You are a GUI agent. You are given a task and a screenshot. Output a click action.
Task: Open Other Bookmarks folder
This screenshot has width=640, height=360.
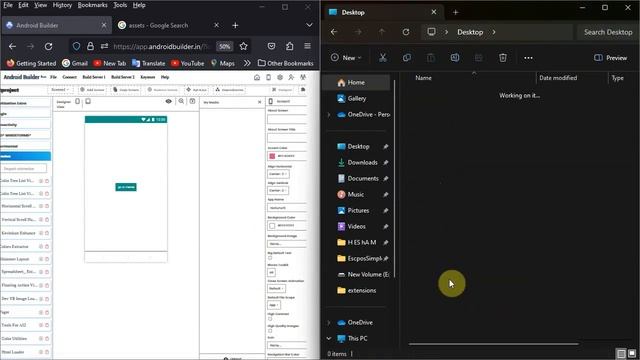click(x=286, y=63)
